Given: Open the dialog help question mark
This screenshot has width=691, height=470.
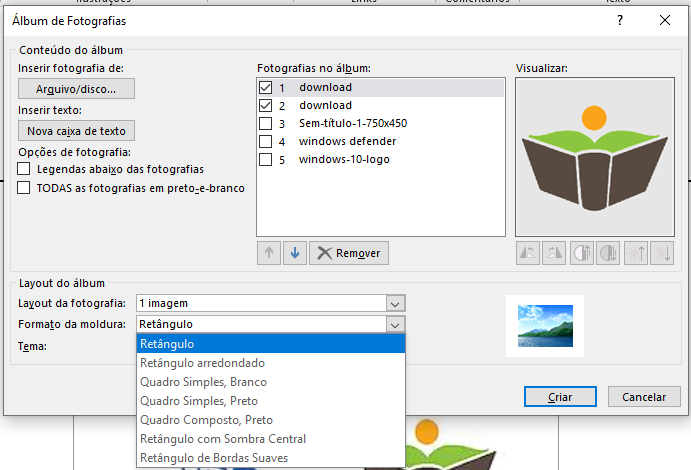Looking at the screenshot, I should 620,20.
